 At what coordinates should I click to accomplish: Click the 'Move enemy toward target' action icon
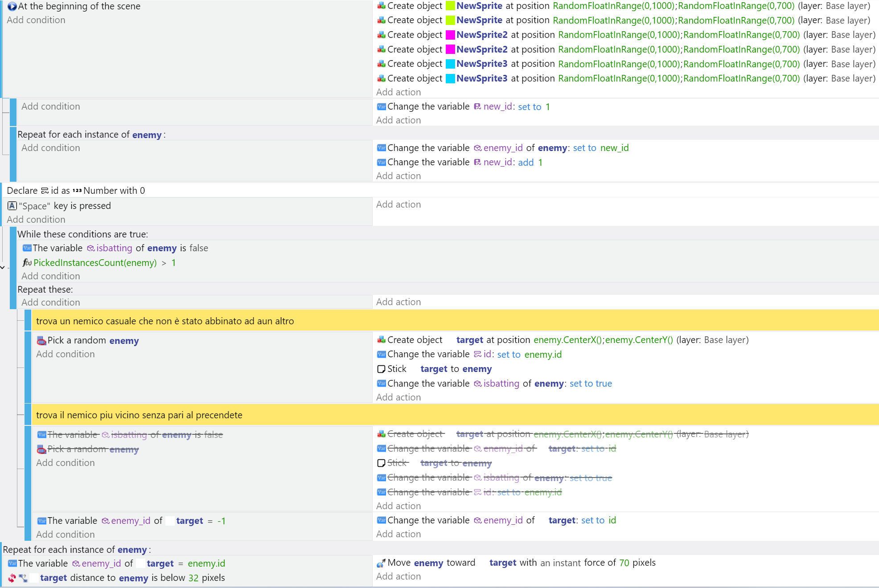point(382,563)
